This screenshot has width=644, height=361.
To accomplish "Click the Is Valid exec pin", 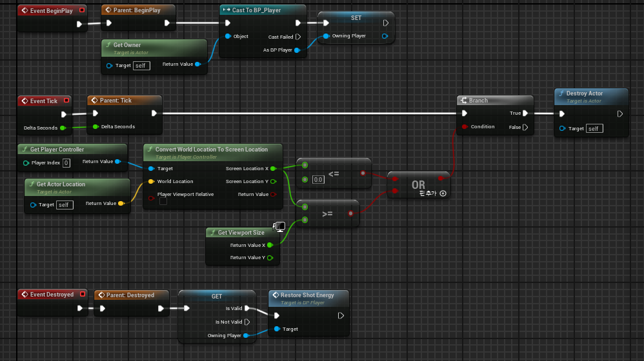I will (247, 309).
